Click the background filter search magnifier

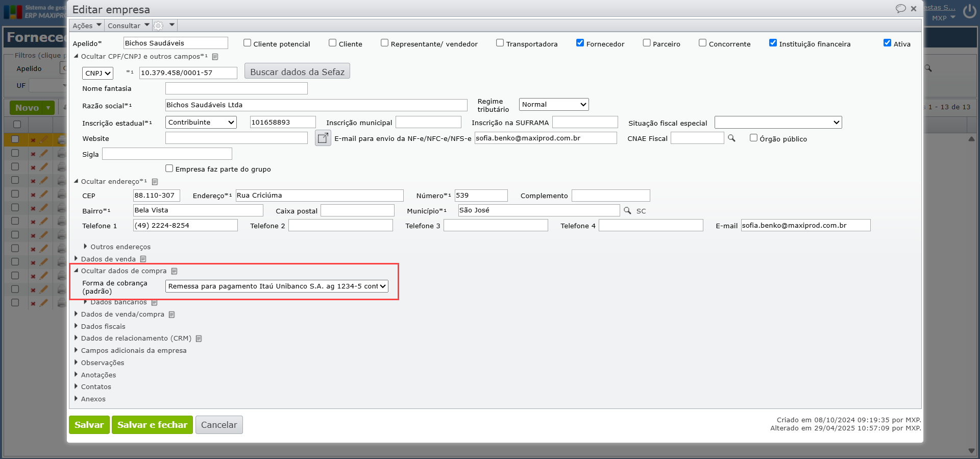(928, 68)
